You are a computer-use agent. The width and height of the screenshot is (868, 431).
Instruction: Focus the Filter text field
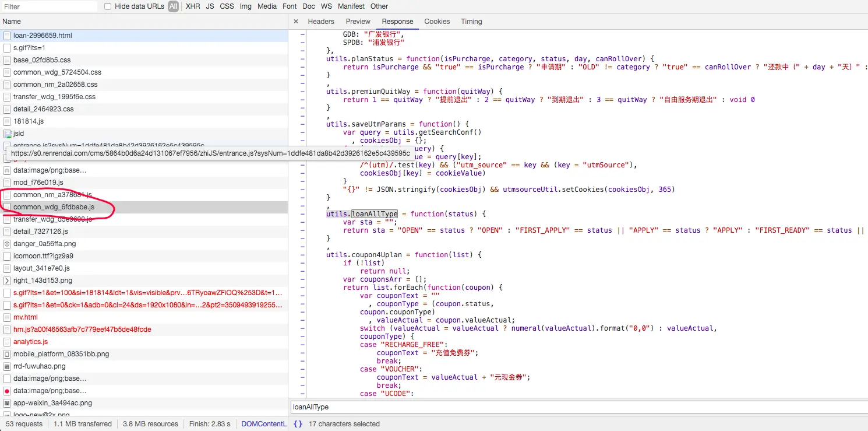coord(49,6)
